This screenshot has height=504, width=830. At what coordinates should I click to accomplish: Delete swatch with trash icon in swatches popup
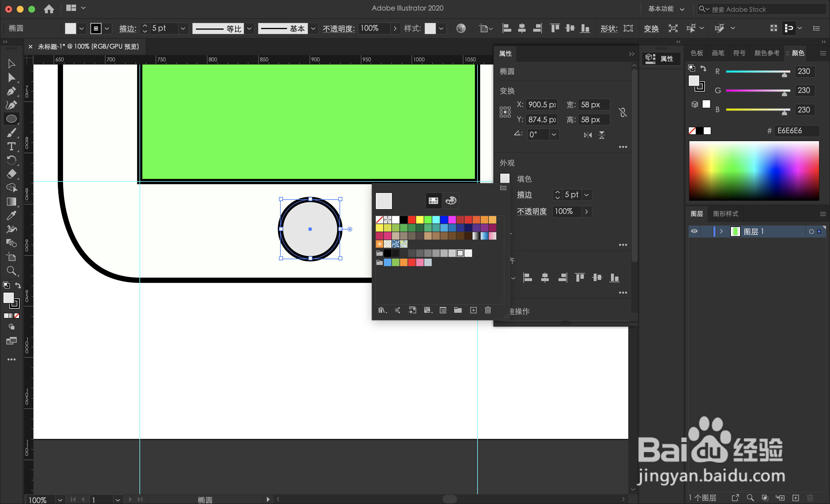488,310
